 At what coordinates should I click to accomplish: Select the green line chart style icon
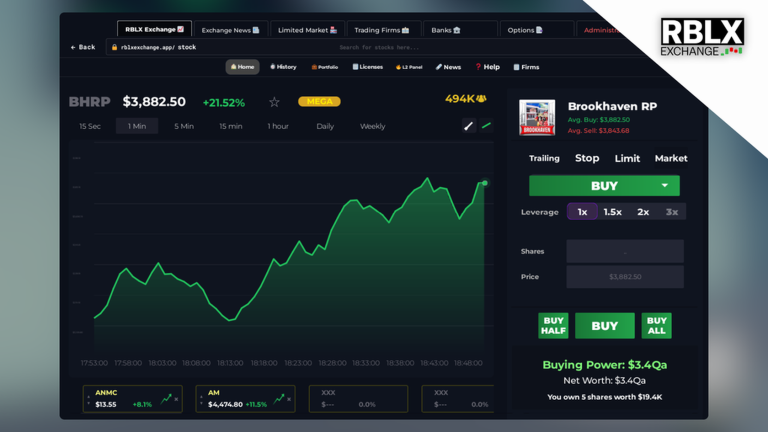pyautogui.click(x=486, y=126)
